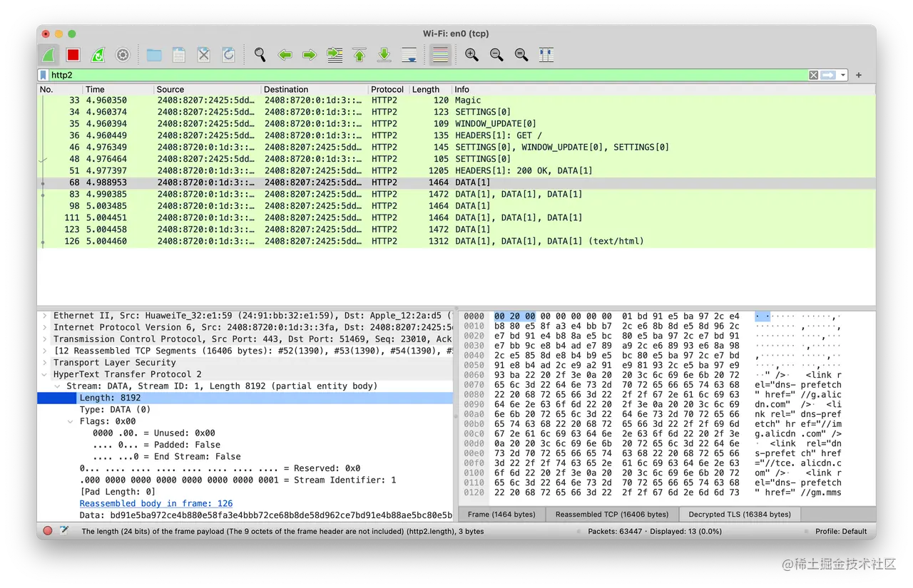
Task: Switch to Decrypted TLS (16384 bytes) tab
Action: 740,514
